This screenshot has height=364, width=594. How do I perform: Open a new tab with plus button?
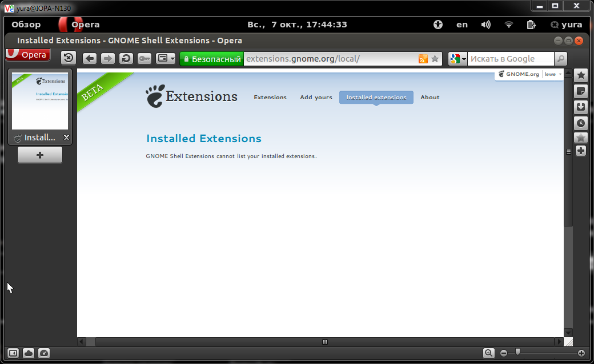[x=40, y=155]
